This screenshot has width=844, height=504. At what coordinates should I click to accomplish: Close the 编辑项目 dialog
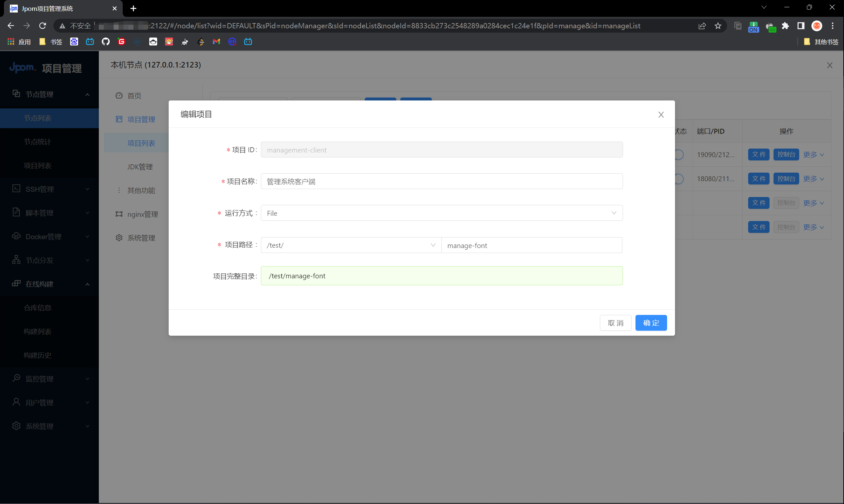(661, 114)
